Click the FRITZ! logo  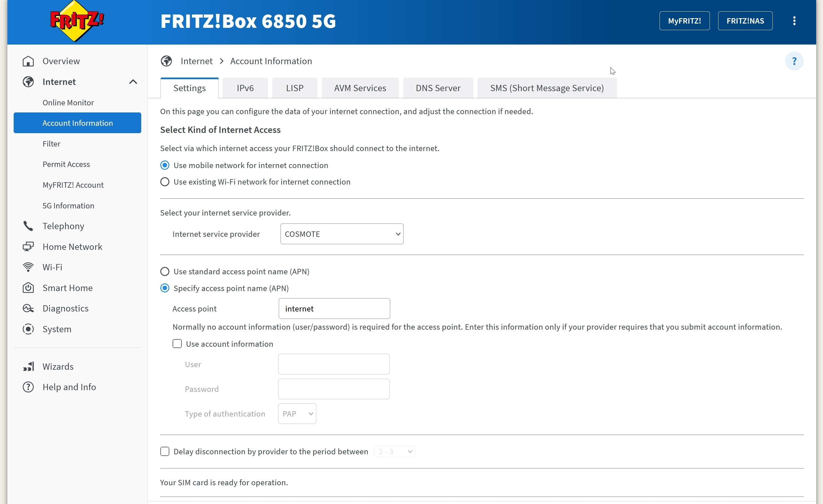77,21
